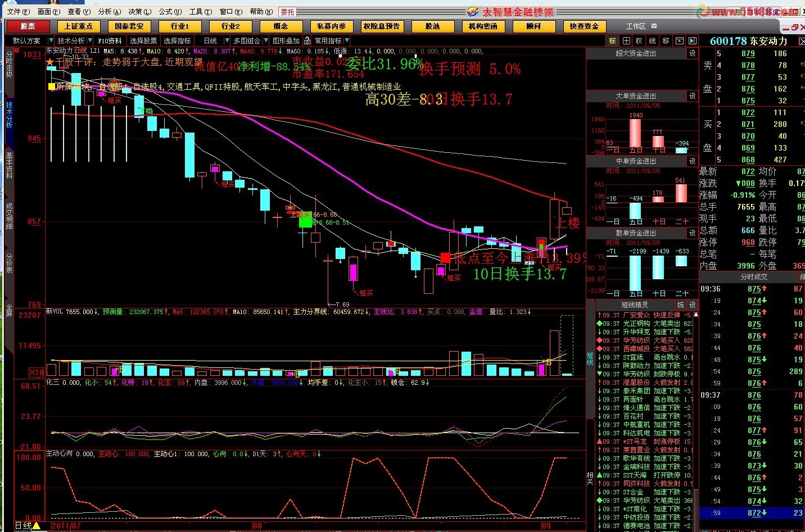Open the 公式(U) menu
The height and width of the screenshot is (532, 805).
[x=170, y=12]
